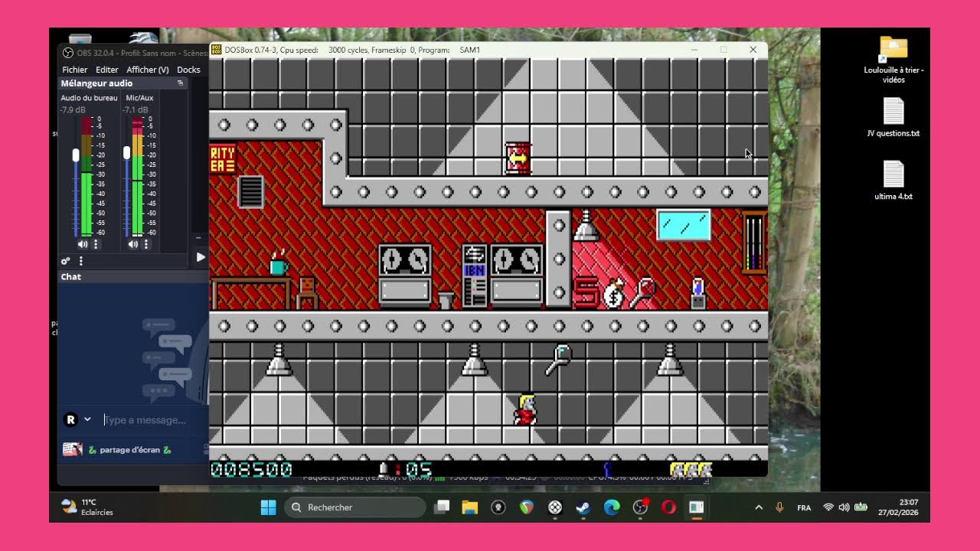Maximize the DOSBox window
The width and height of the screenshot is (980, 551).
[x=724, y=50]
